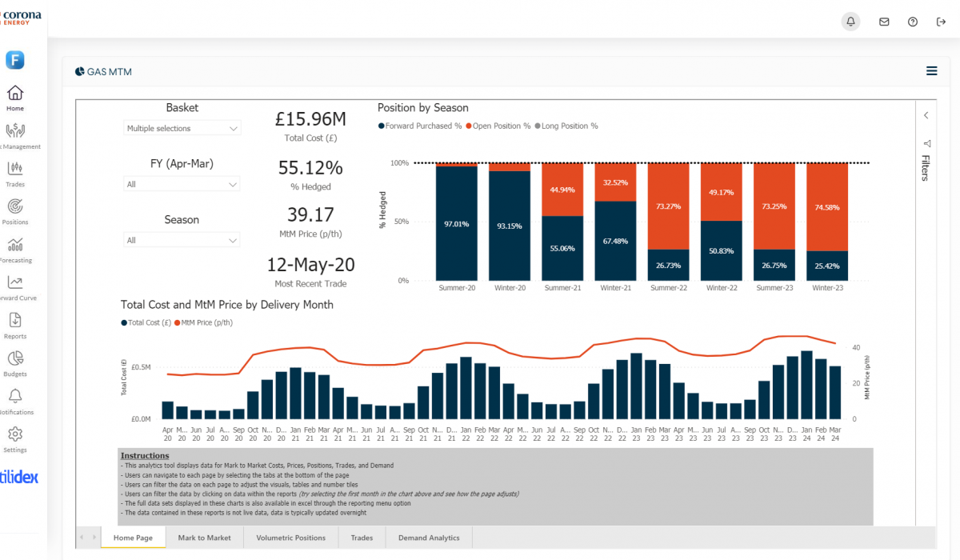Toggle Open Position % legend item
The width and height of the screenshot is (960, 560).
501,126
